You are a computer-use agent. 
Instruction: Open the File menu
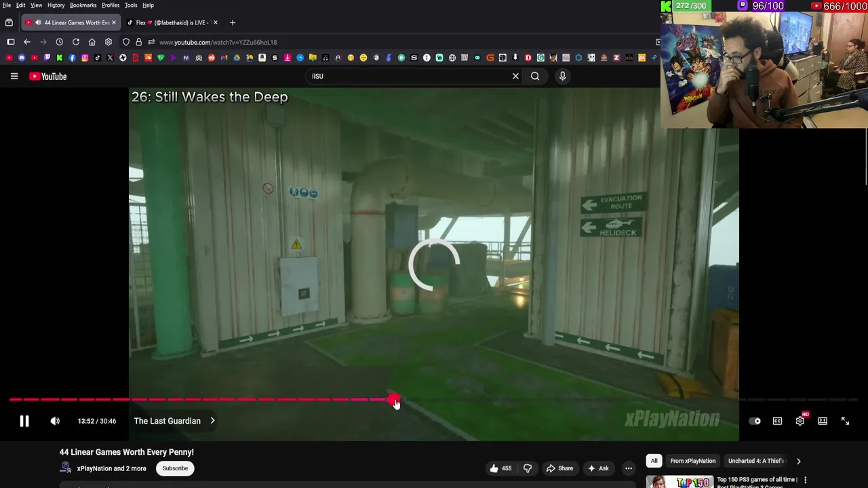pyautogui.click(x=7, y=5)
